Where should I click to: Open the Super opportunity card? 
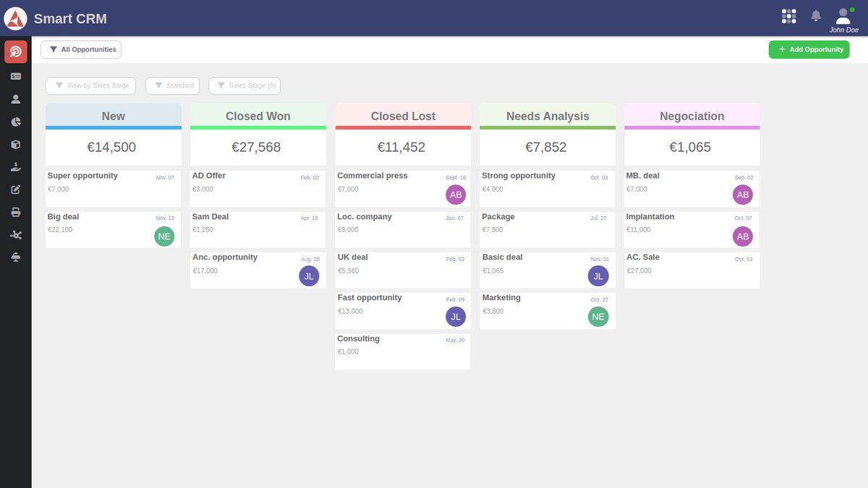point(113,187)
